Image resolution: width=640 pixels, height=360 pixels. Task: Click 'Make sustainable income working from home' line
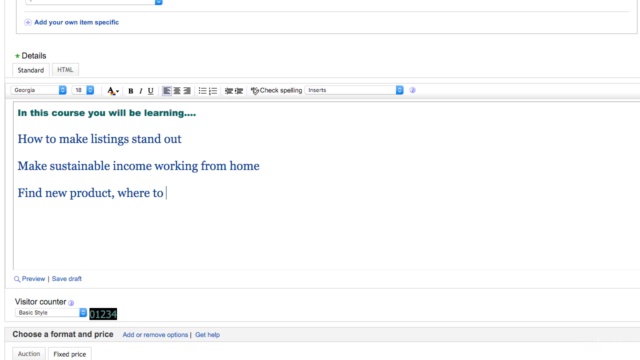(x=138, y=166)
